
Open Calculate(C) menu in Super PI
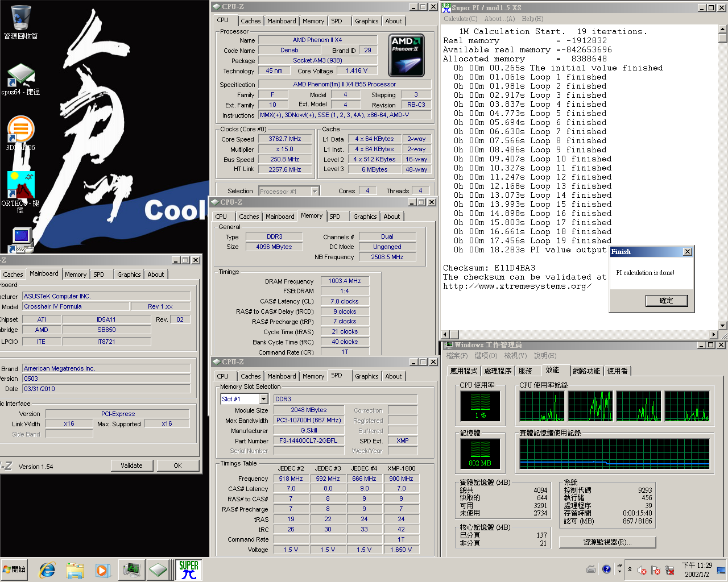[x=461, y=19]
